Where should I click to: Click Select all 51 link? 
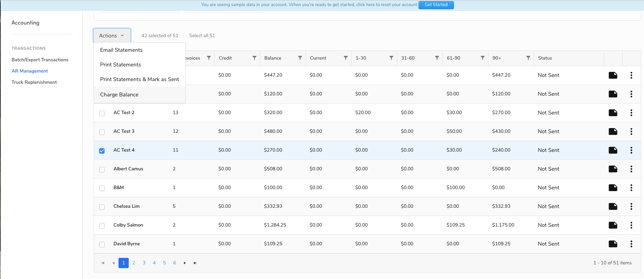coord(202,35)
